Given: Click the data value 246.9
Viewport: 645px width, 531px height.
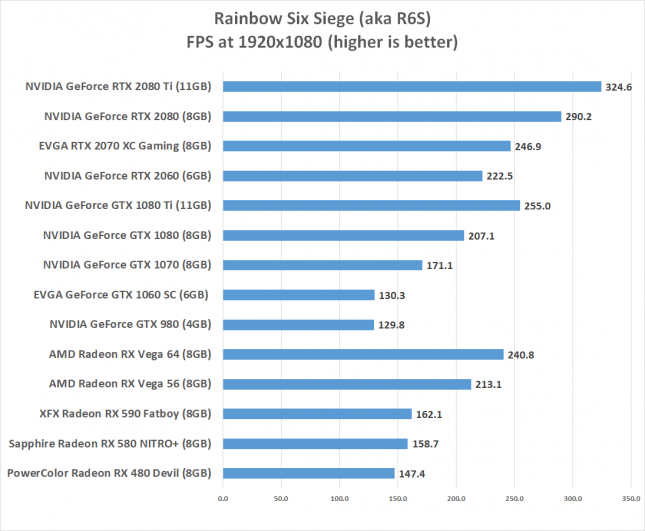Looking at the screenshot, I should (528, 147).
